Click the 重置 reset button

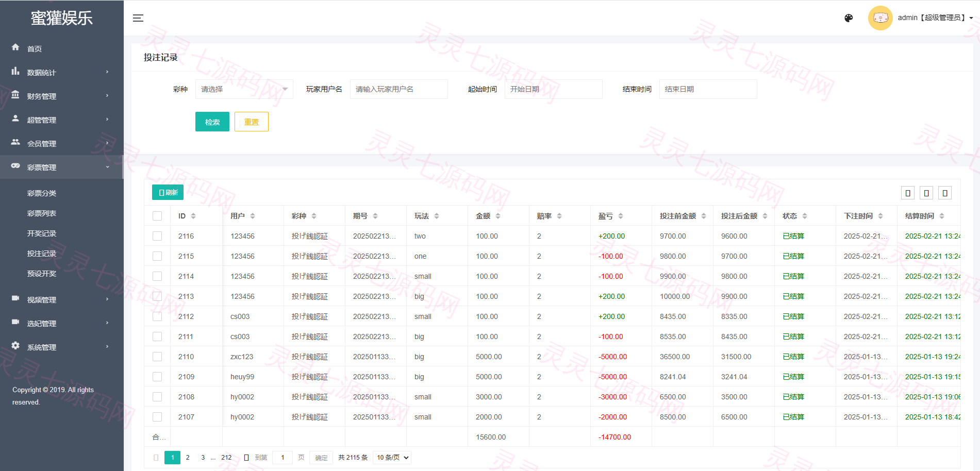[252, 122]
